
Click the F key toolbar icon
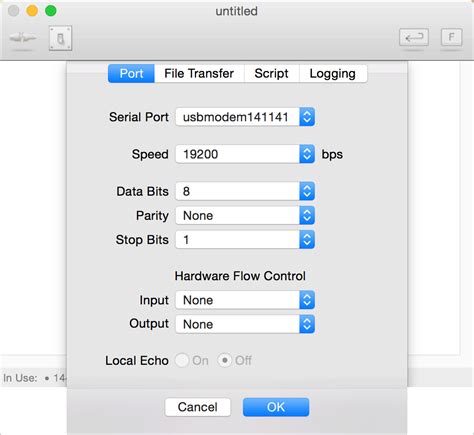click(452, 37)
